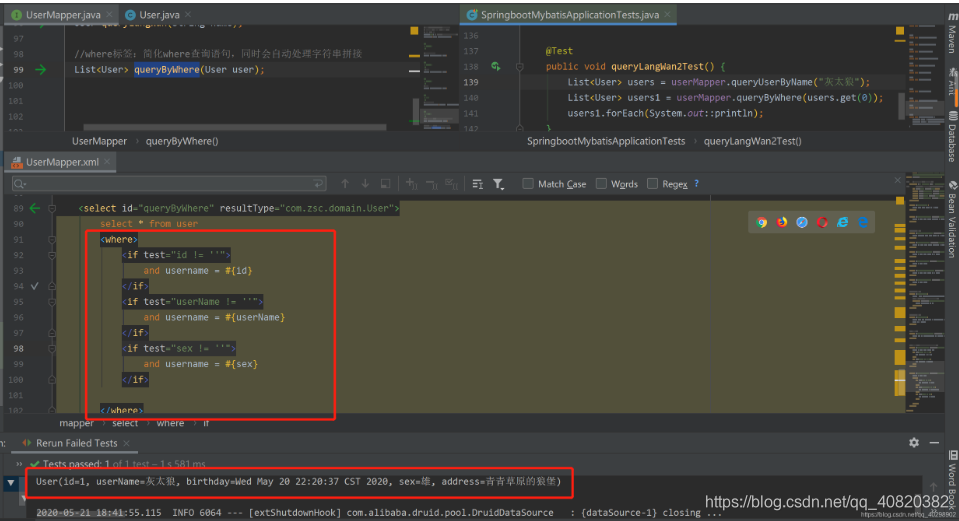
Task: Open the Word Book tool window
Action: [x=952, y=480]
